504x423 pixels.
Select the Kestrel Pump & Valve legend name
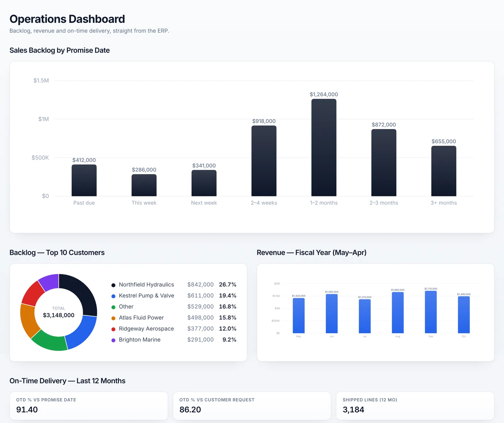click(x=146, y=296)
